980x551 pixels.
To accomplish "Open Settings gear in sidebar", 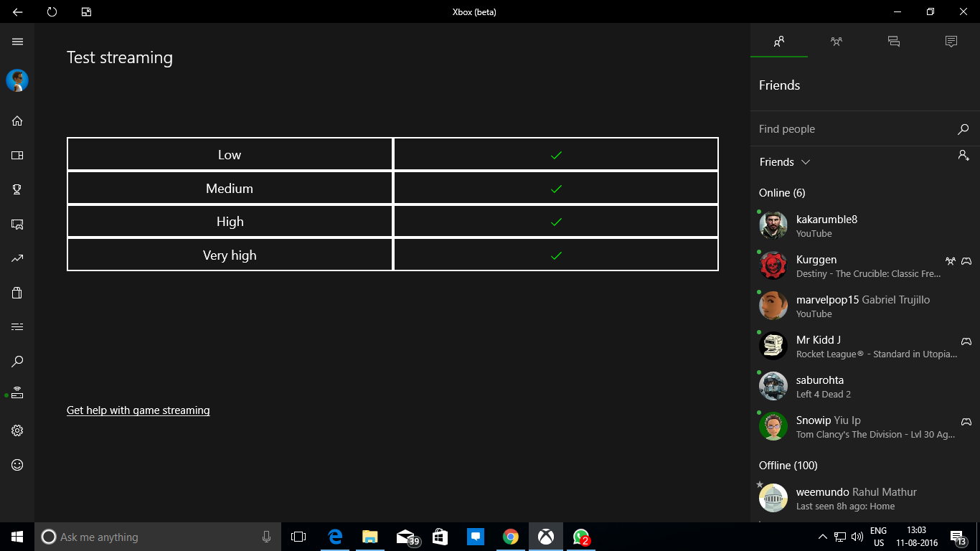I will [17, 430].
